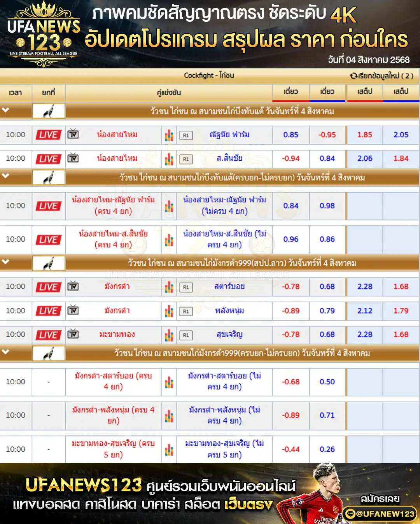Open stats chart icon in ส.สินชัย row
The image size is (420, 524).
[169, 159]
